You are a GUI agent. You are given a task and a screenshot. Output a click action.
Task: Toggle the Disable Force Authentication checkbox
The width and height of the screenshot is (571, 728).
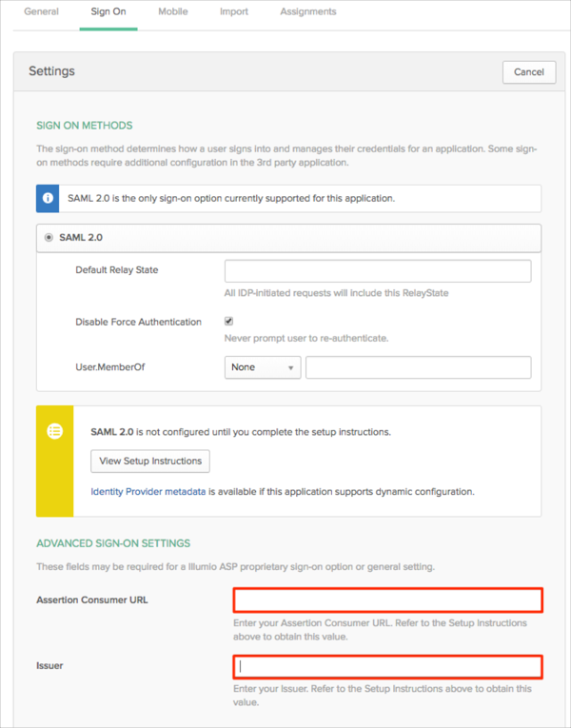pos(229,322)
